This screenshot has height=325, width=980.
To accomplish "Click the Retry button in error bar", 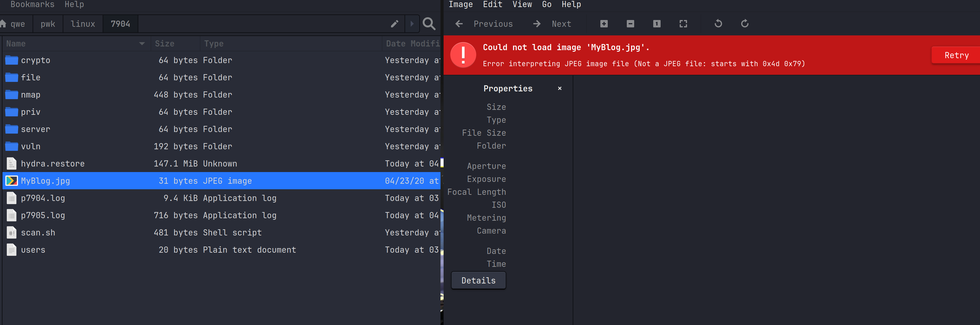I will [956, 55].
